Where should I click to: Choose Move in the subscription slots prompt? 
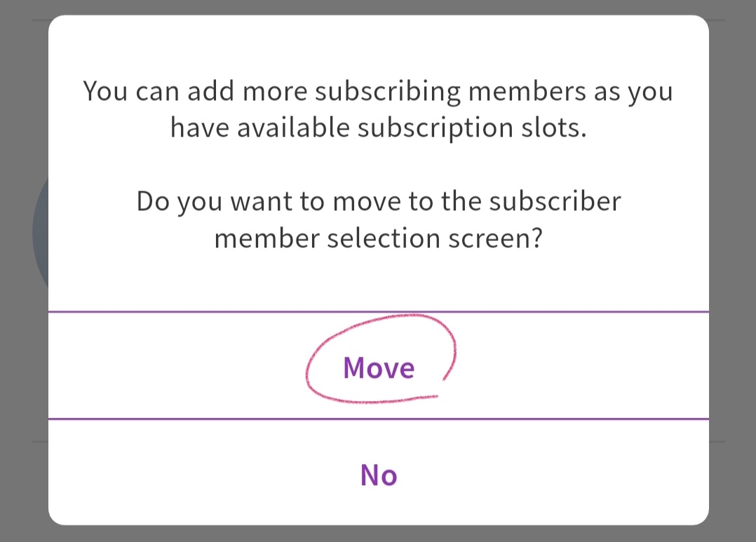379,367
